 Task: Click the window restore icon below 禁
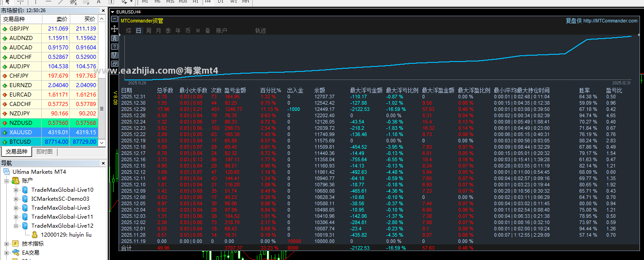tap(115, 64)
